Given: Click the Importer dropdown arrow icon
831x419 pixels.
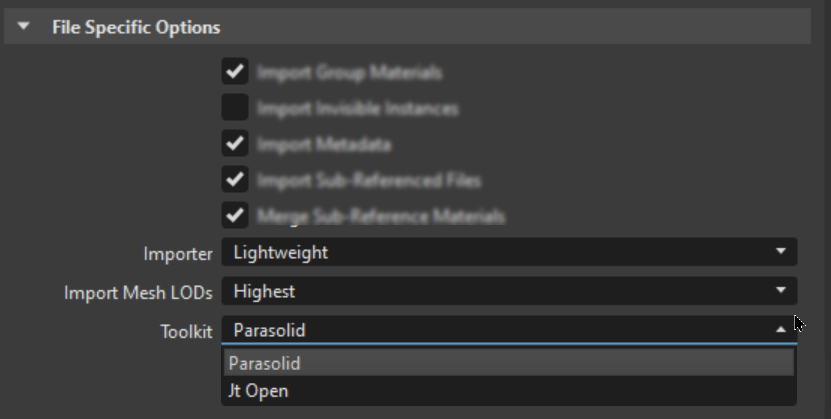Looking at the screenshot, I should [781, 253].
